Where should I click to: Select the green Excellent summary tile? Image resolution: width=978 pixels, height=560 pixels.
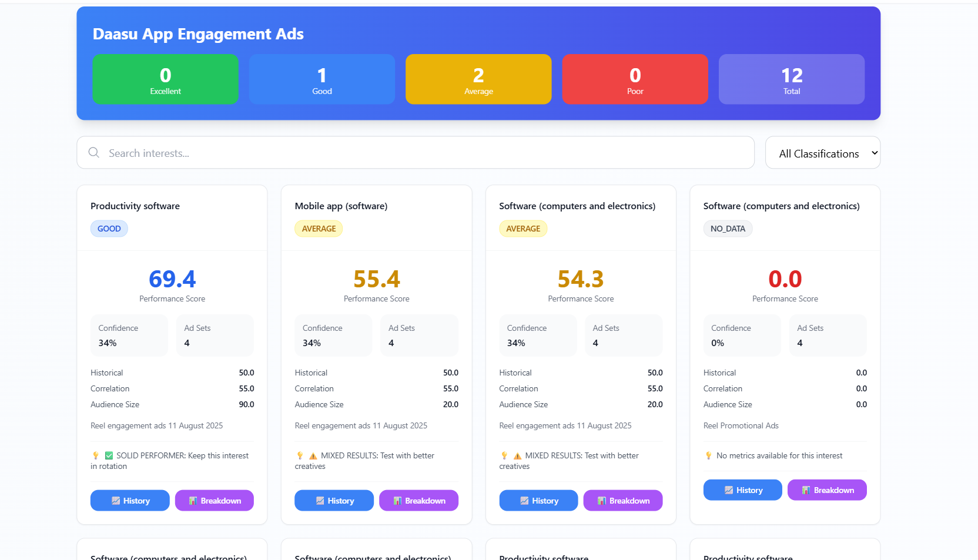tap(165, 79)
